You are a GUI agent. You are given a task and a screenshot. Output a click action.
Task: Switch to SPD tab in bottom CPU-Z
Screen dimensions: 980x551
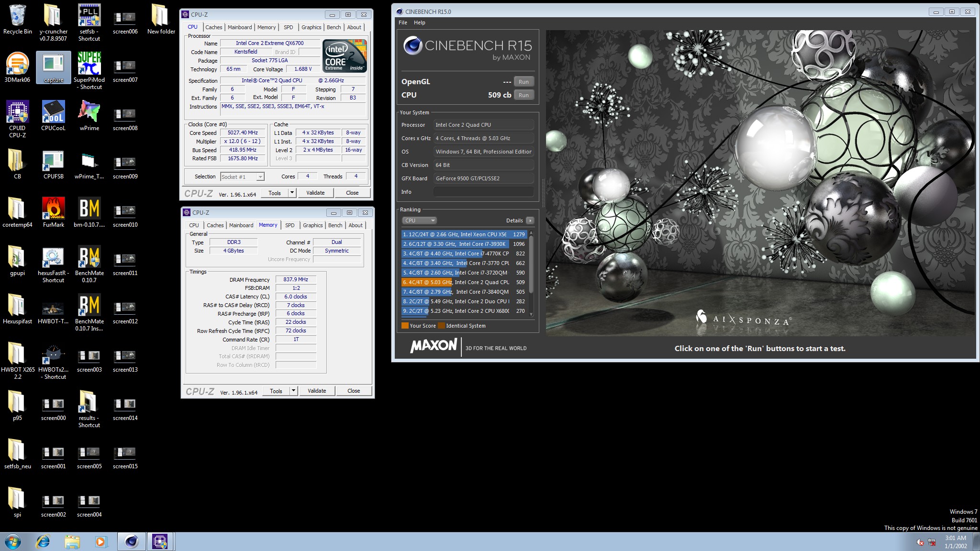point(290,225)
